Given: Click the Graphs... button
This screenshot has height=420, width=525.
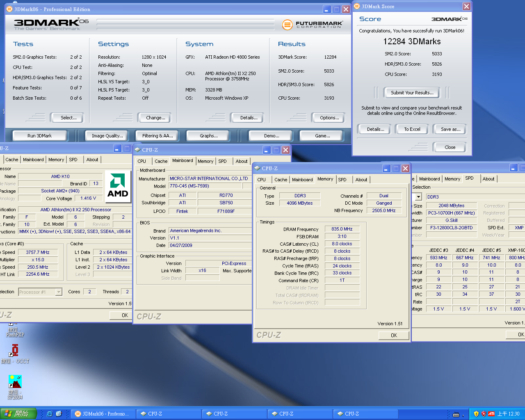Looking at the screenshot, I should [x=209, y=136].
